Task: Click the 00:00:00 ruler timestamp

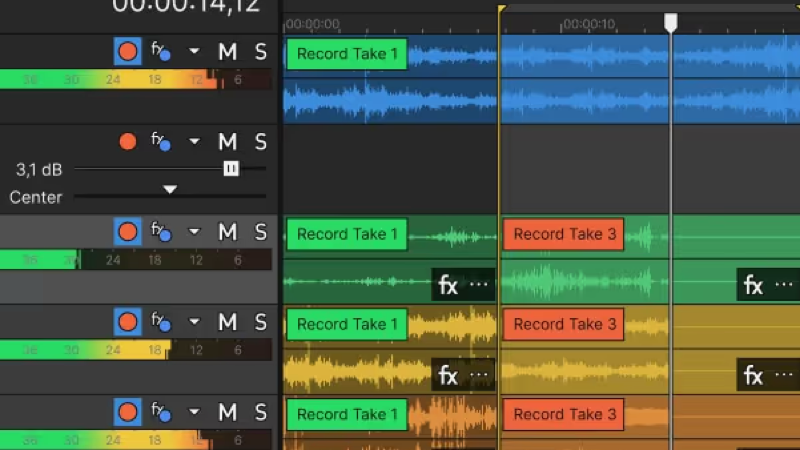Action: [x=313, y=24]
